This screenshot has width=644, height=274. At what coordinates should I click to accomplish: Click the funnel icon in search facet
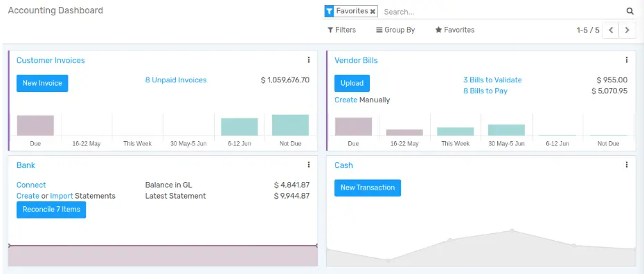(329, 12)
